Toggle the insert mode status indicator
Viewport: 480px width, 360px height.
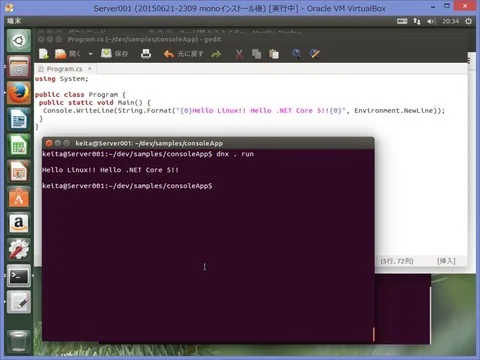click(446, 261)
